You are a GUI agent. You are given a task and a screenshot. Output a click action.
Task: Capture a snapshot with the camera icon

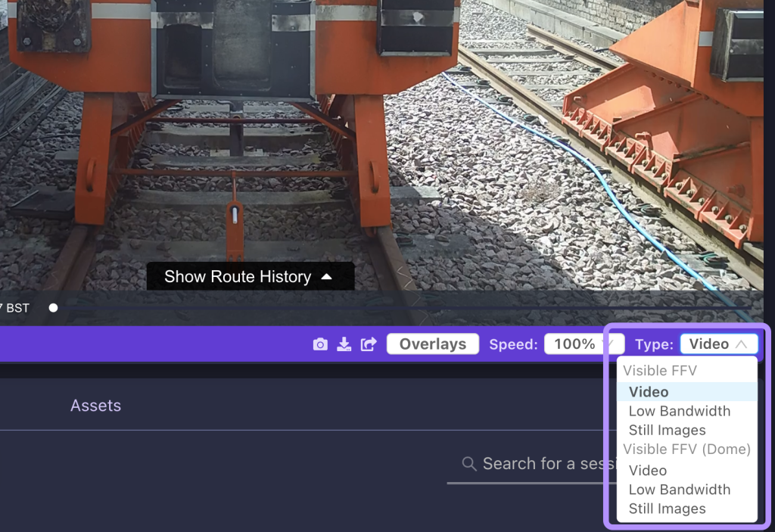point(320,344)
